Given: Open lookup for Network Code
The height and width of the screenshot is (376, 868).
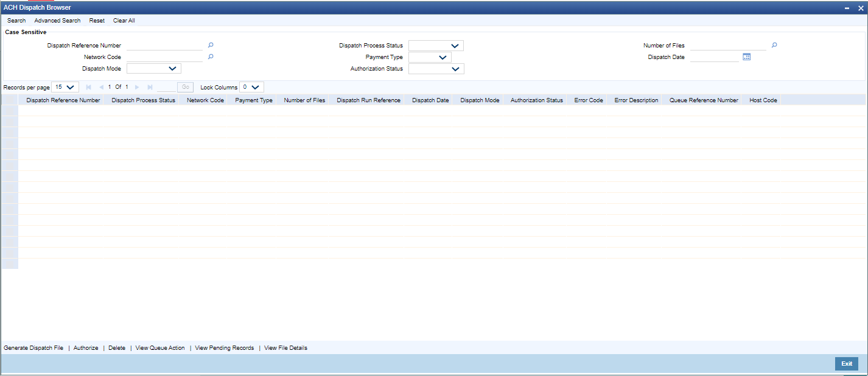Looking at the screenshot, I should (211, 57).
